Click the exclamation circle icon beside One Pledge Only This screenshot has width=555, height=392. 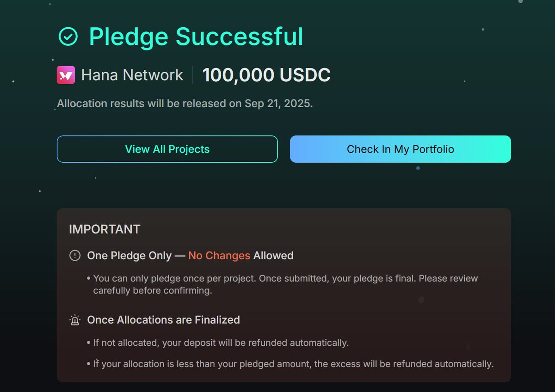[x=74, y=255]
